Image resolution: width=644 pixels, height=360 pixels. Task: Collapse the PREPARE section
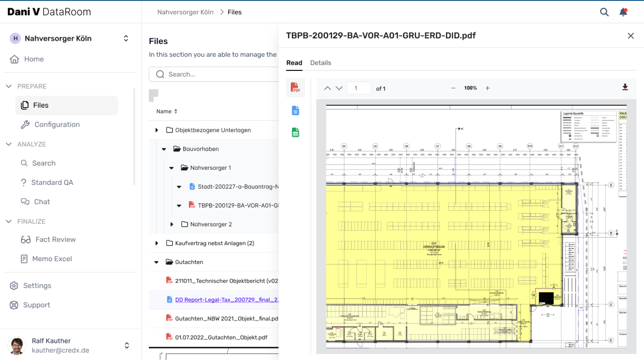pyautogui.click(x=9, y=86)
